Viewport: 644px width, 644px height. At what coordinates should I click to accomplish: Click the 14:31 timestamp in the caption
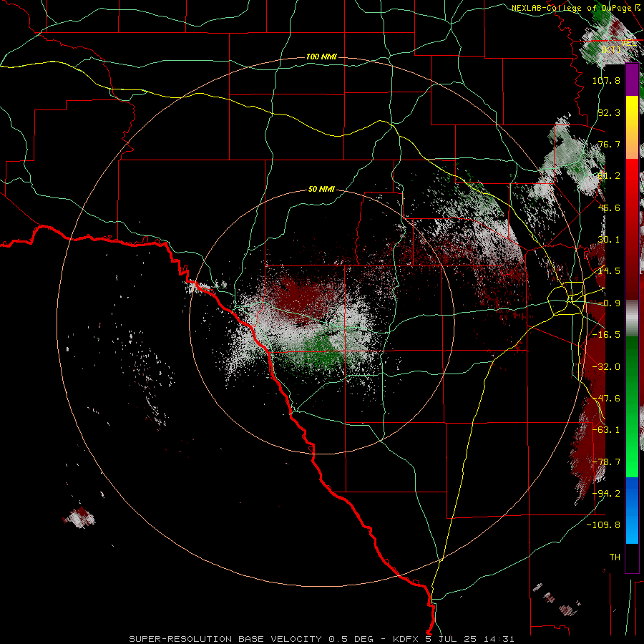(497, 639)
